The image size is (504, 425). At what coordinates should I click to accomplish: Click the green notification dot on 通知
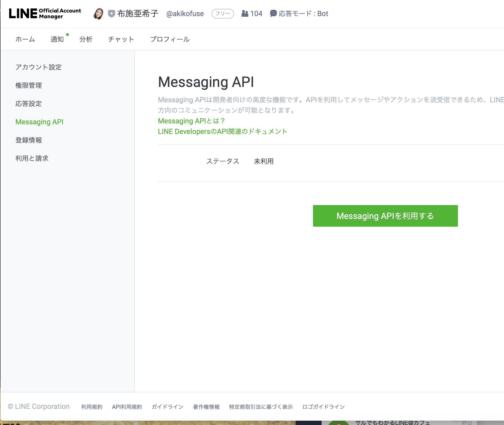(67, 35)
